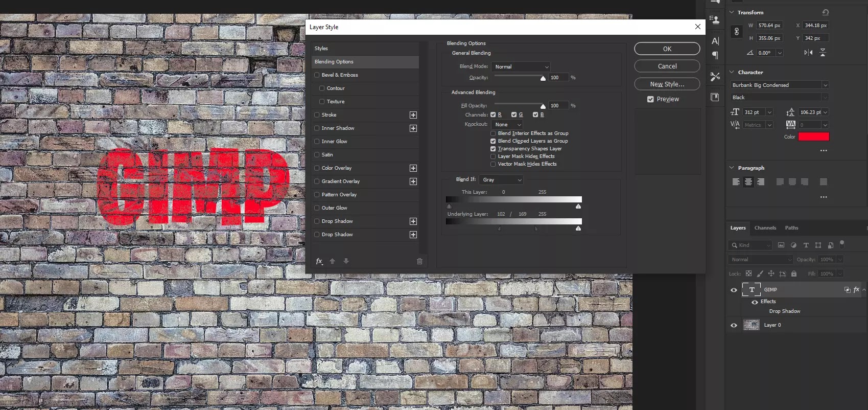This screenshot has width=868, height=410.
Task: Click the plus icon beside Gradient Overlay
Action: (x=413, y=181)
